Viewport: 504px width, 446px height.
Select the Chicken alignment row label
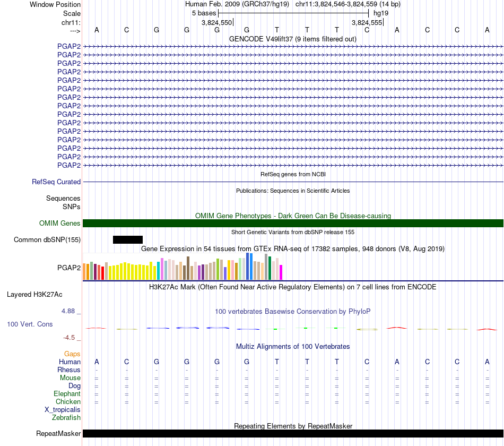(68, 401)
